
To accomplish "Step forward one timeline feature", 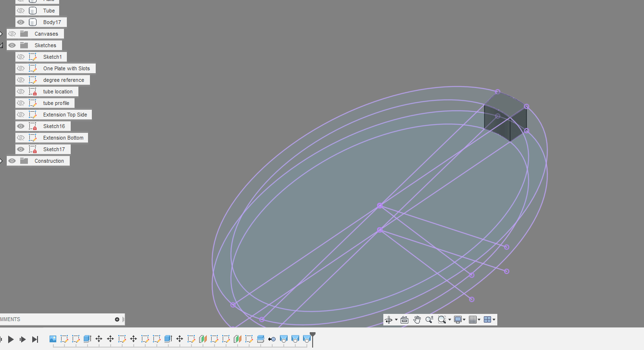I will click(23, 339).
